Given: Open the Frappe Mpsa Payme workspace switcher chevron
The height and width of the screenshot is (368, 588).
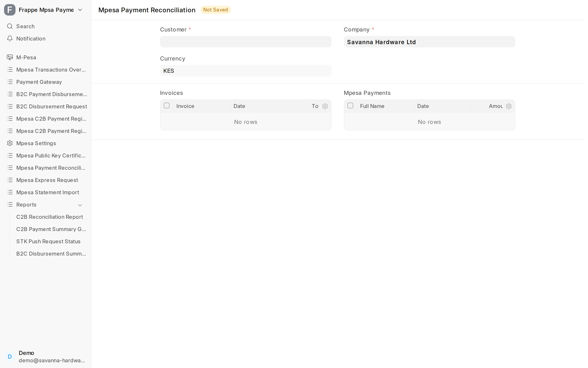Looking at the screenshot, I should [x=80, y=10].
